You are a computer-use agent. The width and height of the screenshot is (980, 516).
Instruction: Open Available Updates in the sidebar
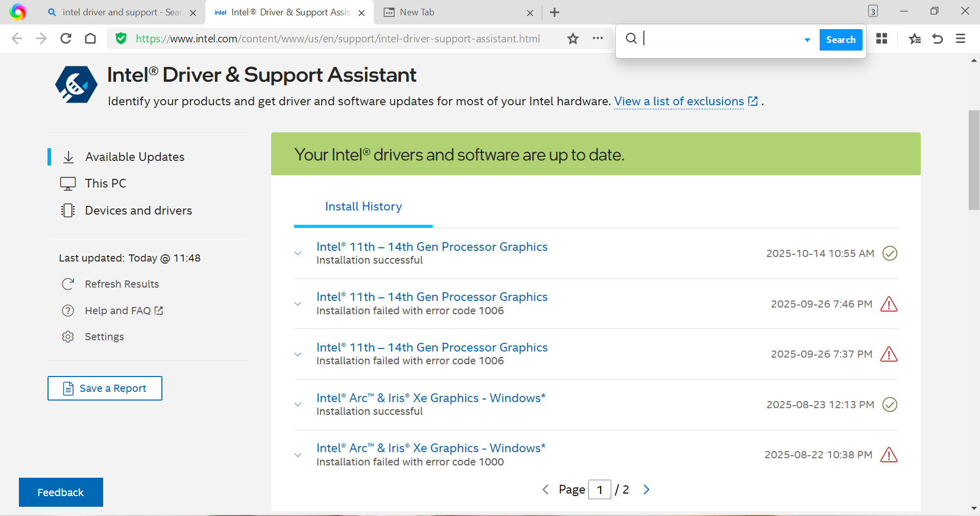click(x=135, y=157)
